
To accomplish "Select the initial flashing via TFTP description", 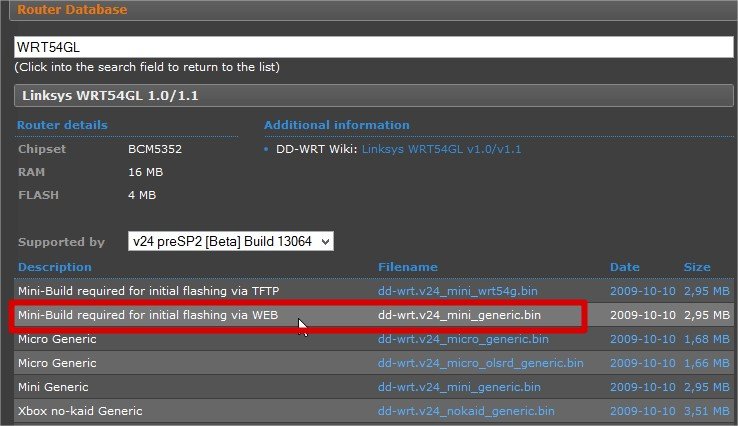I will click(x=148, y=291).
